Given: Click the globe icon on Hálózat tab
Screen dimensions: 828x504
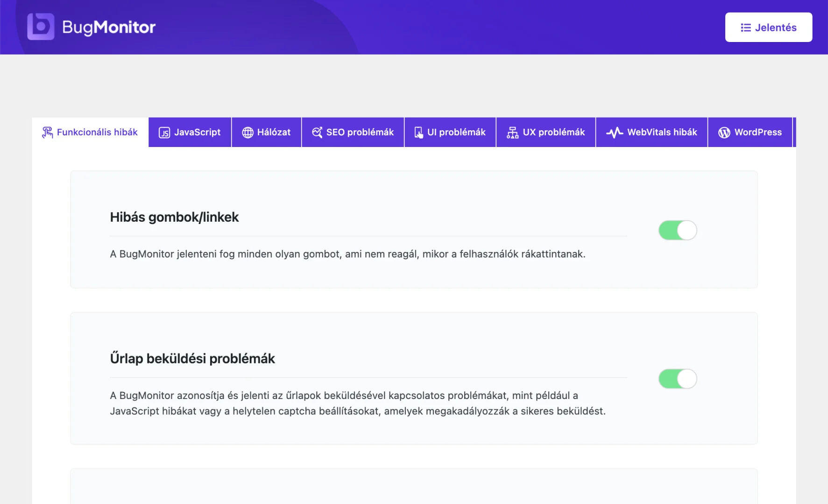Looking at the screenshot, I should click(248, 133).
